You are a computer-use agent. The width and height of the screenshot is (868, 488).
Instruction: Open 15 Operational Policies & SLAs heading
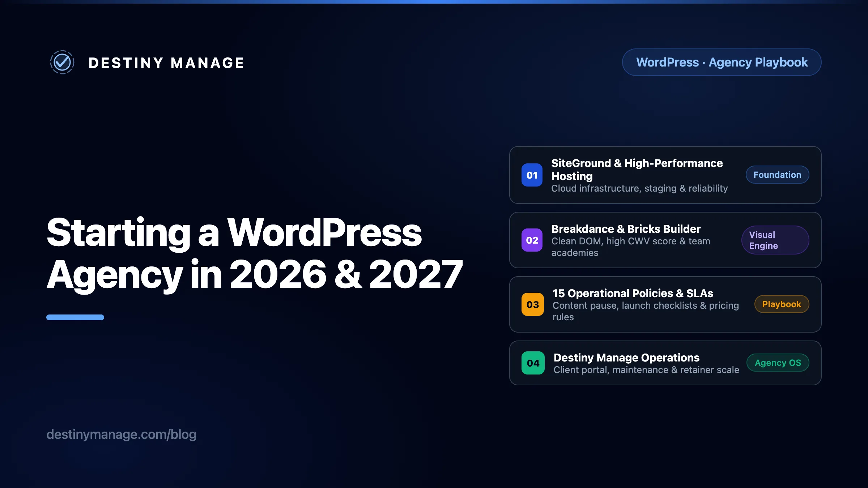(x=633, y=293)
